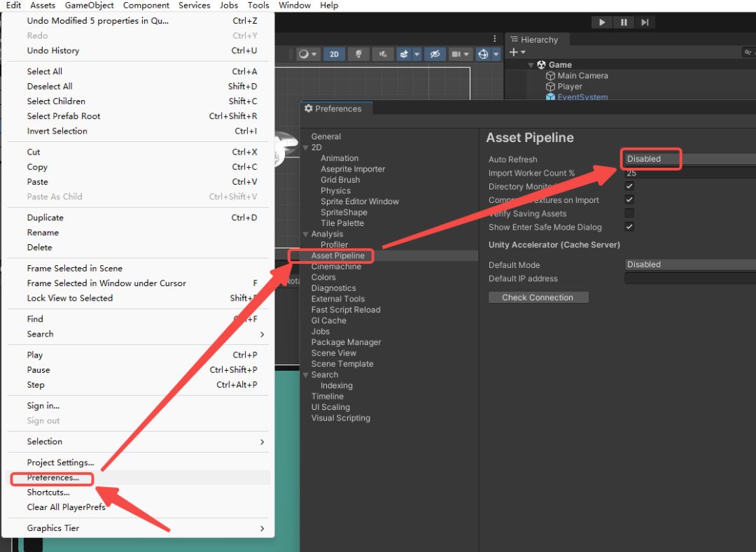Image resolution: width=756 pixels, height=552 pixels.
Task: Click the Step frame button
Action: pyautogui.click(x=645, y=22)
